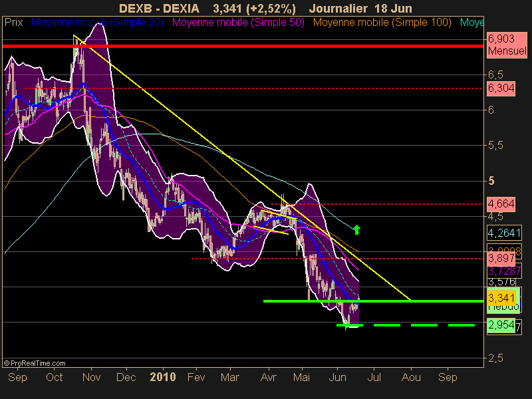Click the Mai month label

tap(301, 377)
